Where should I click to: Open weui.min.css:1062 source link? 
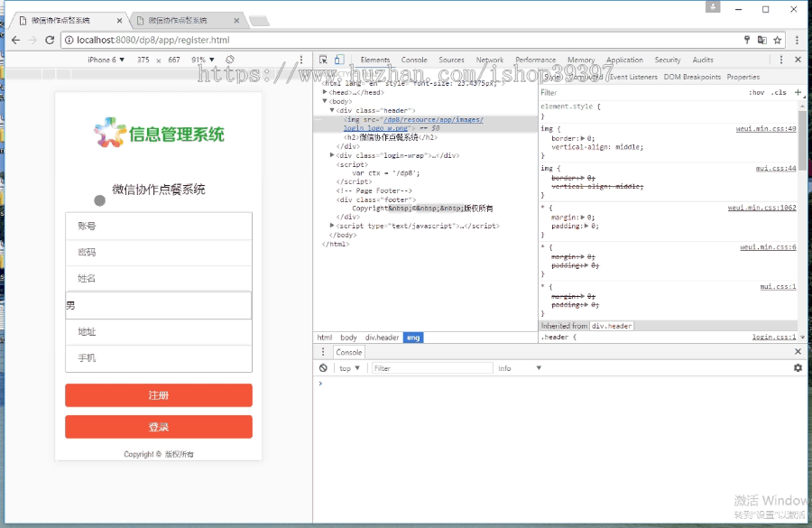(x=761, y=208)
